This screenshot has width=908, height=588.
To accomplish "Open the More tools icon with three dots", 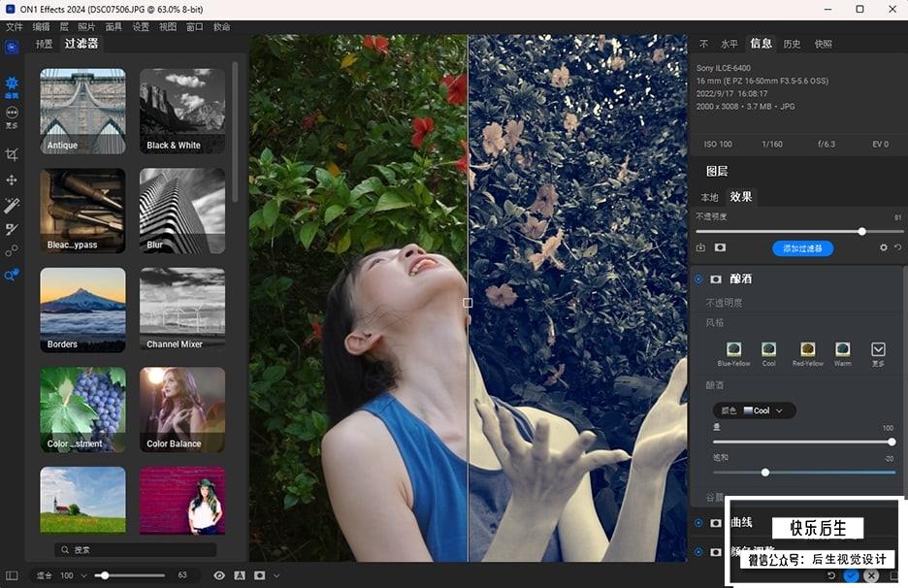I will 12,117.
